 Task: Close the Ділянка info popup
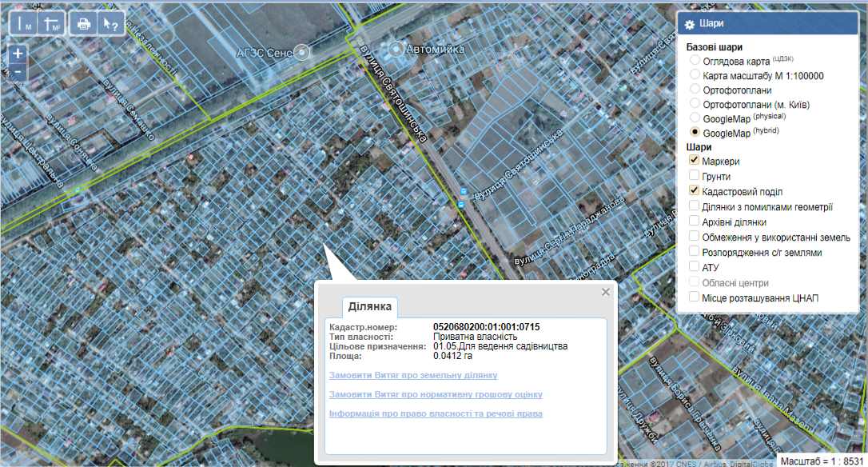point(606,292)
